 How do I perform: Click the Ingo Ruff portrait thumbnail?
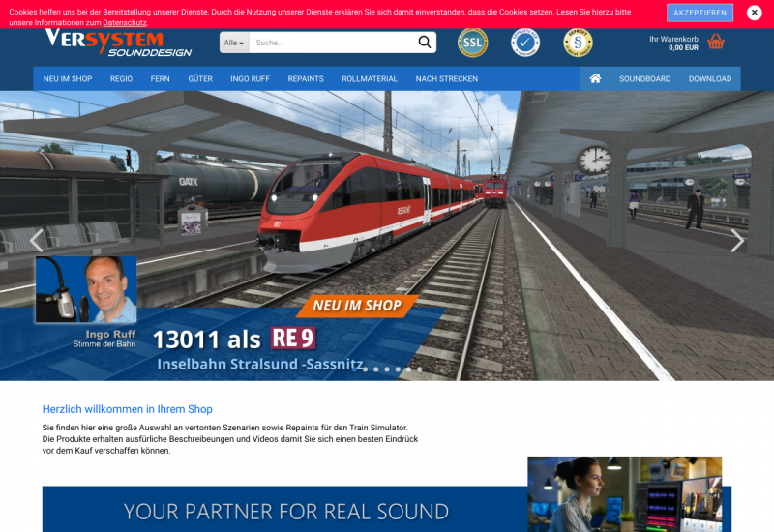pyautogui.click(x=86, y=289)
